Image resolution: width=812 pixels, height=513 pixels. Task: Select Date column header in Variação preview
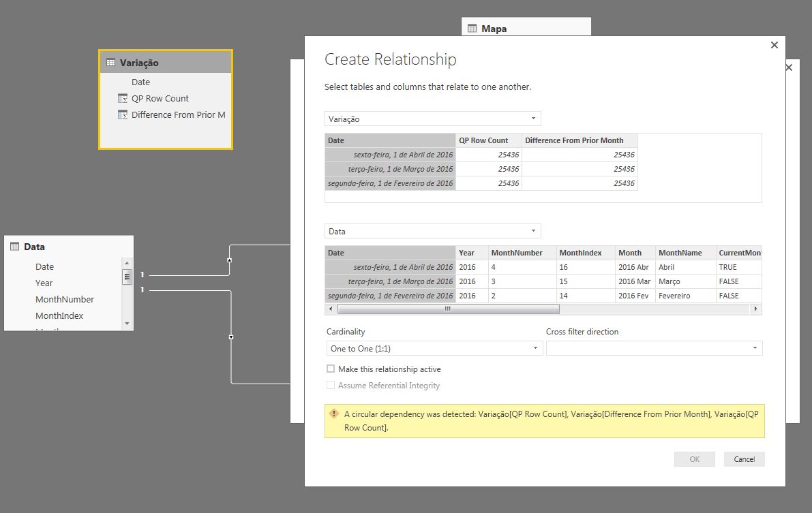click(x=390, y=140)
